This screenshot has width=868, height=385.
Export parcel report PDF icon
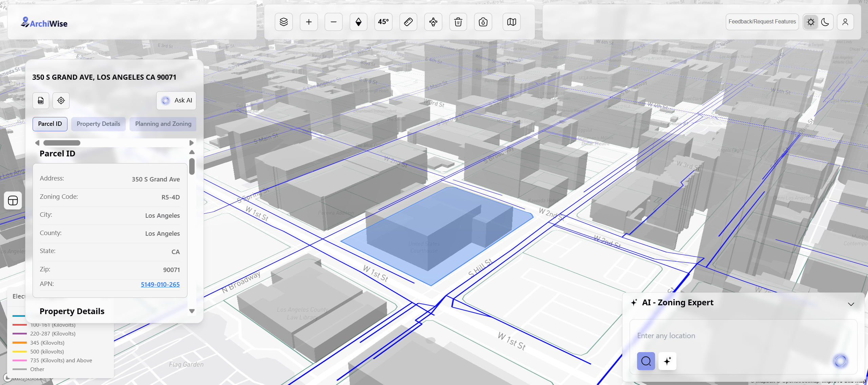click(41, 100)
